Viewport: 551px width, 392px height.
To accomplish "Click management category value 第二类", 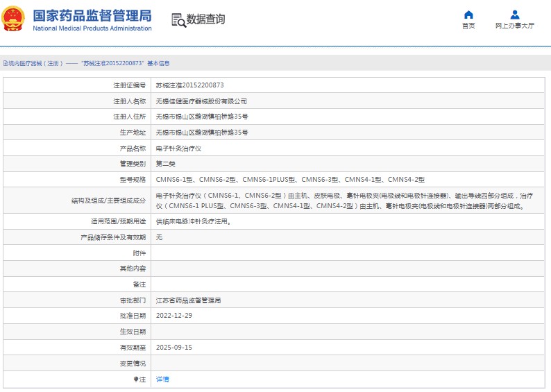I will (166, 164).
